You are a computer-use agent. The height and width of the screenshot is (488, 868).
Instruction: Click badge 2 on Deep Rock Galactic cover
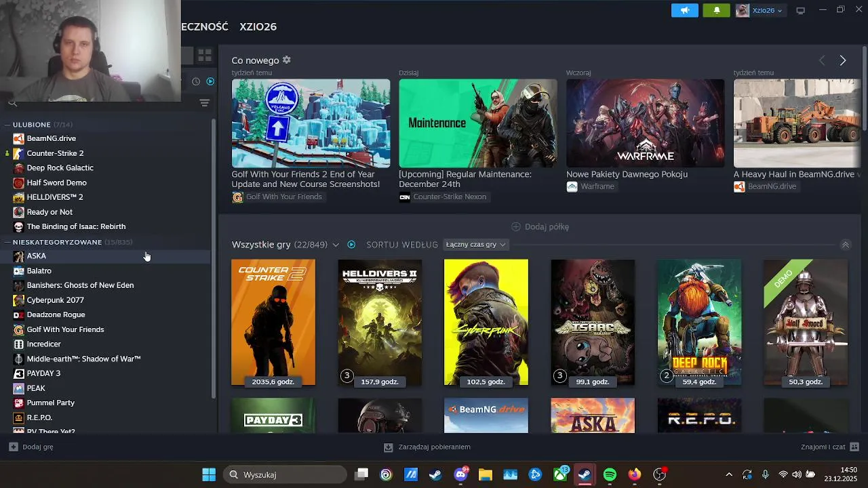[x=666, y=375]
